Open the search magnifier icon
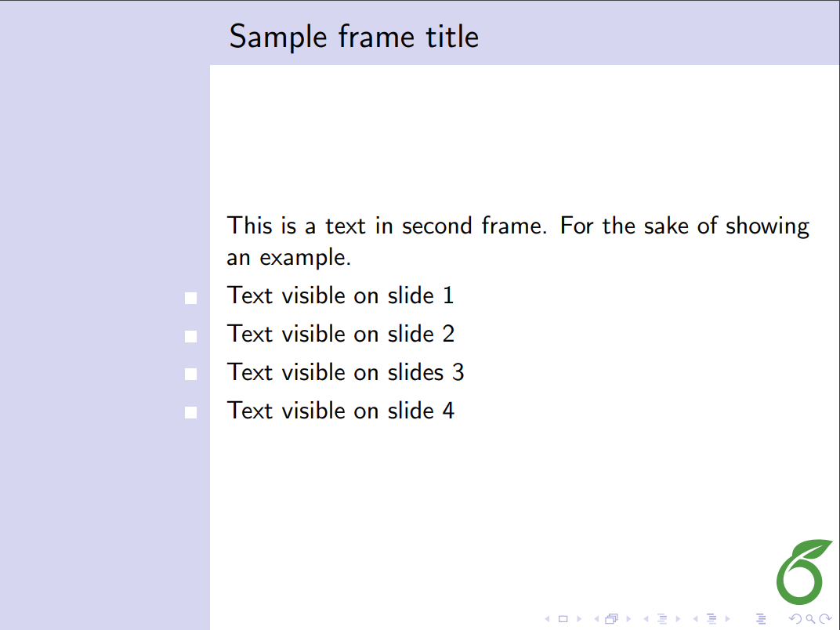 [x=810, y=619]
